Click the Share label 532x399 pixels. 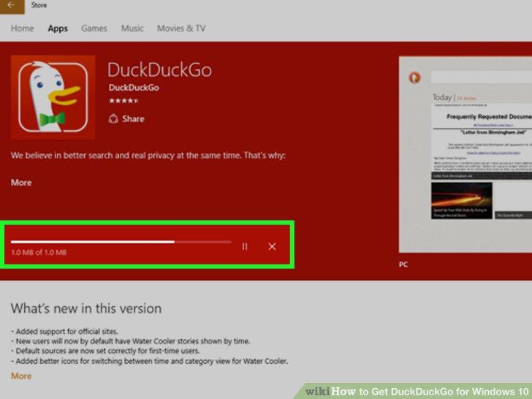click(x=133, y=118)
